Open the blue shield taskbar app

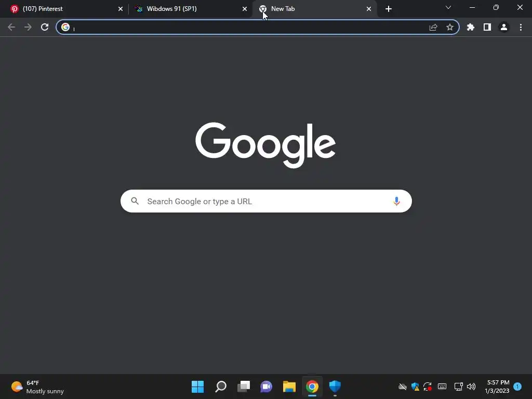coord(335,387)
